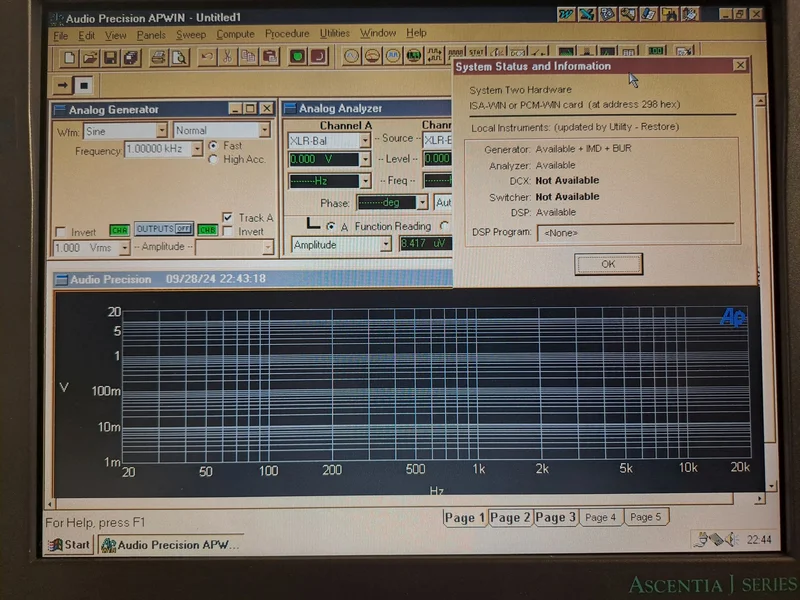
Task: Open the DCX panel toolbar icon
Action: [x=517, y=52]
